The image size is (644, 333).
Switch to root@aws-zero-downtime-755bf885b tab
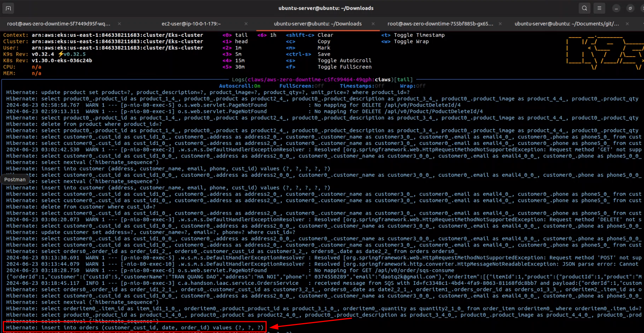[440, 24]
